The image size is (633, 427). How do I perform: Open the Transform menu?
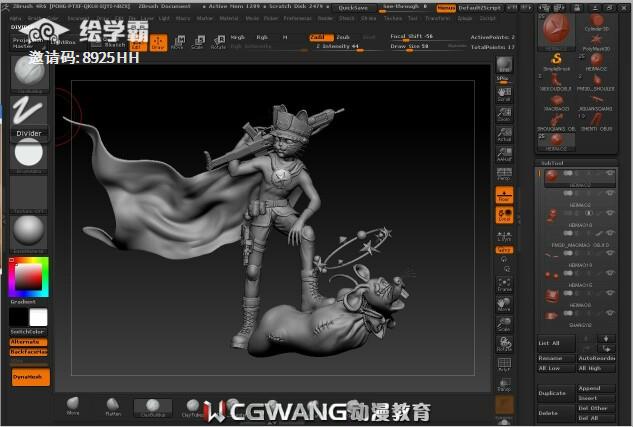pyautogui.click(x=437, y=19)
